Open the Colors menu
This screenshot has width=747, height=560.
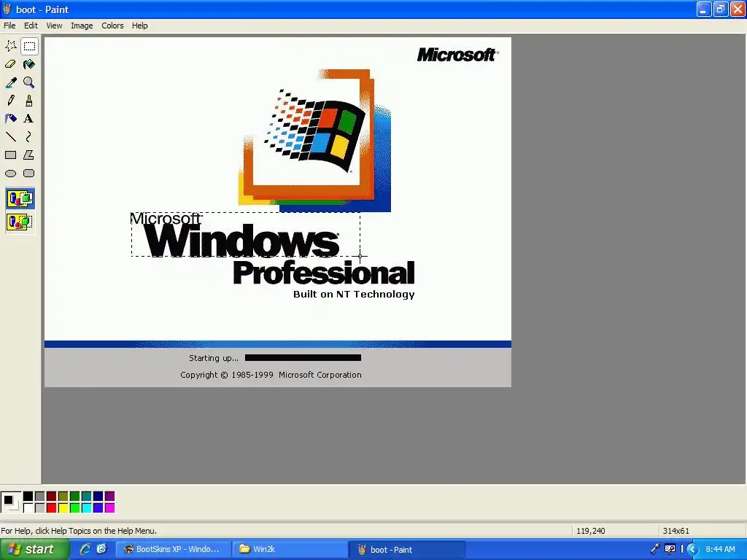coord(112,26)
